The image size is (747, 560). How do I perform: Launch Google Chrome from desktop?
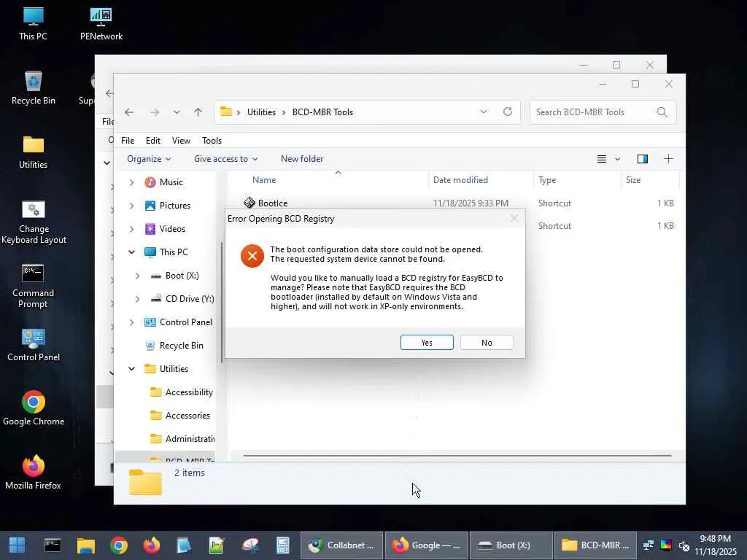pos(34,408)
